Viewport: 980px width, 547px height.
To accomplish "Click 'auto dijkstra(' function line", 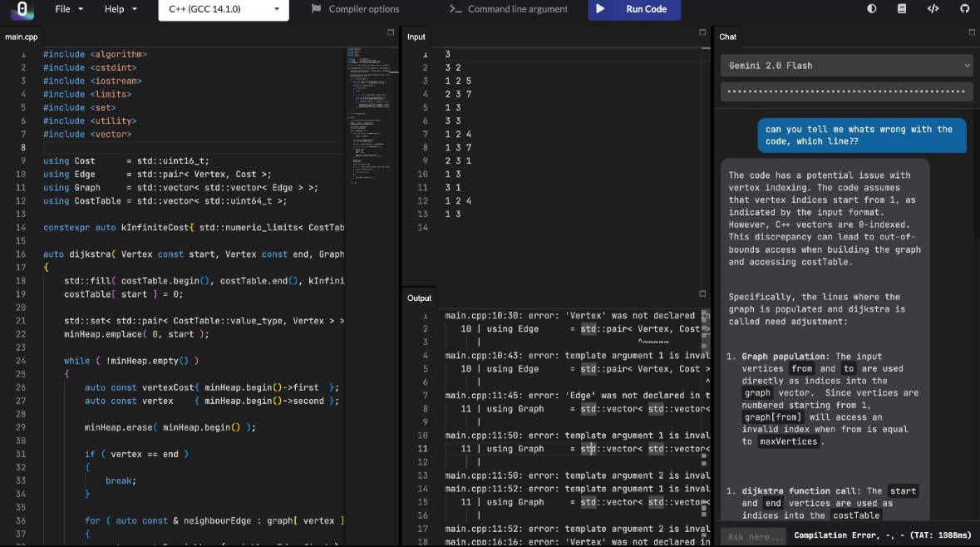I will point(194,254).
